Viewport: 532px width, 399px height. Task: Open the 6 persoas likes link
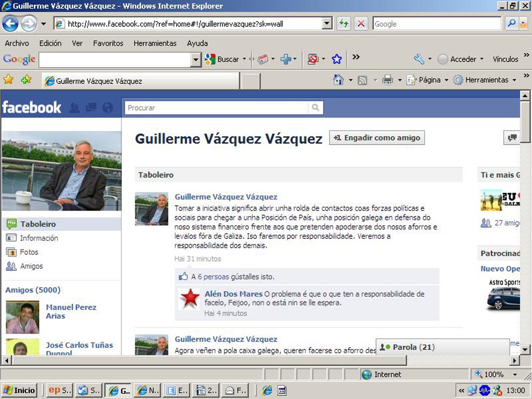click(213, 277)
